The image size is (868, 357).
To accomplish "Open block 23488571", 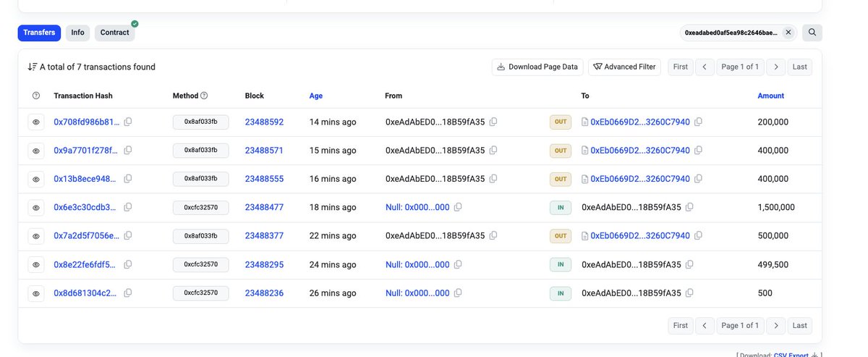I will 264,151.
